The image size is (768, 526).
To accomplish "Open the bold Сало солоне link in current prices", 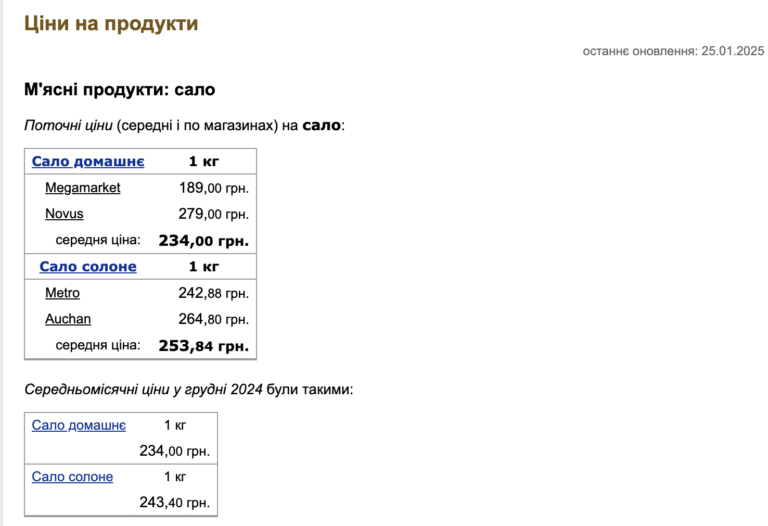I will pos(88,266).
